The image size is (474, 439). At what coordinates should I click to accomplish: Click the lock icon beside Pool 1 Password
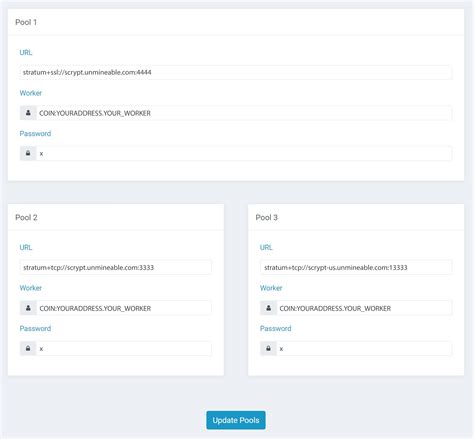click(x=28, y=153)
